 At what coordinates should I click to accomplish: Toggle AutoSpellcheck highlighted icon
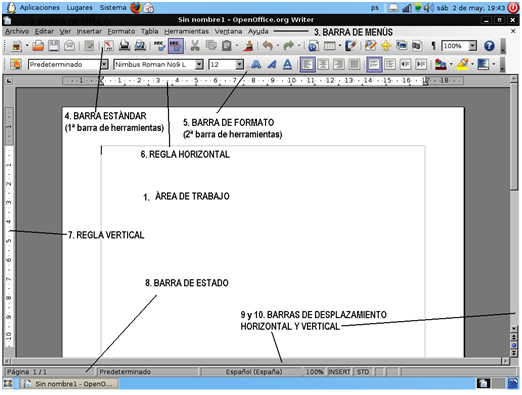click(176, 46)
